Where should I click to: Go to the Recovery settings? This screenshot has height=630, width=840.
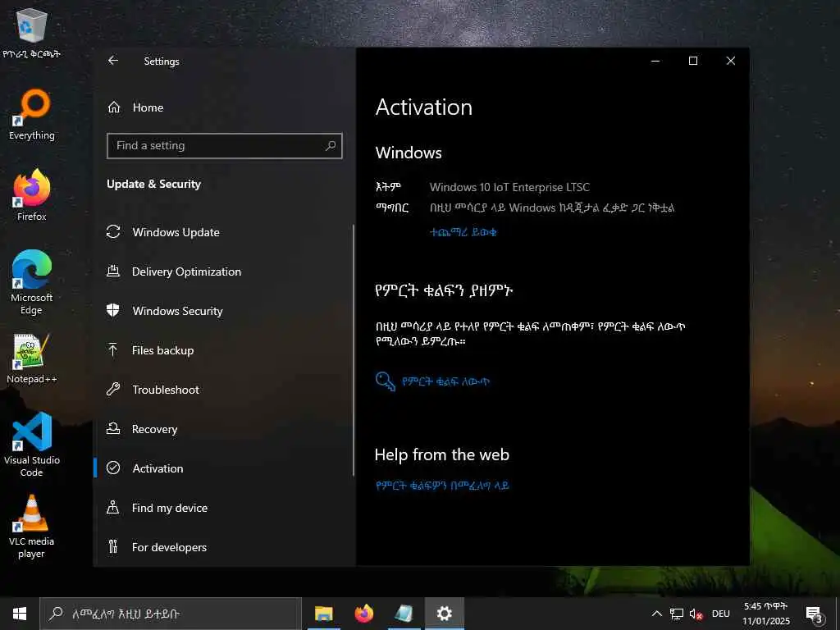tap(154, 429)
